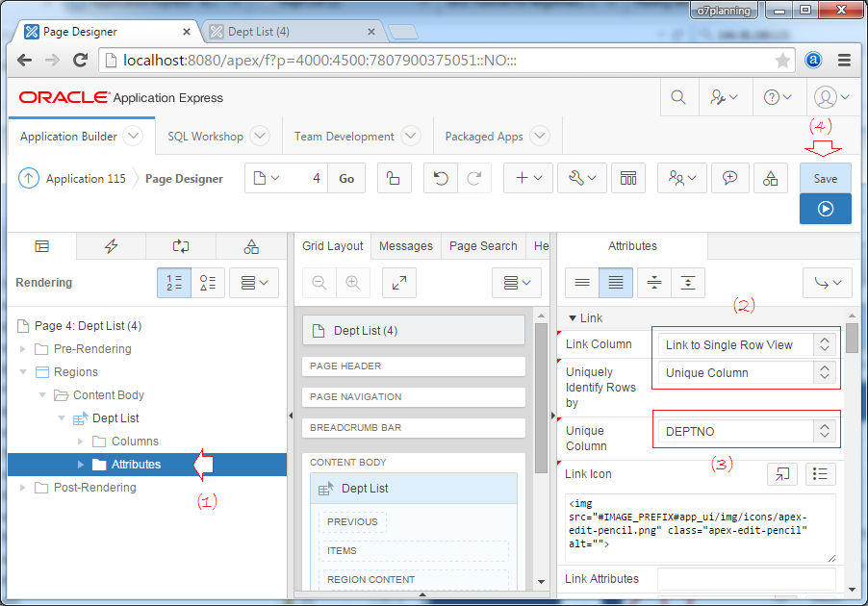868x606 pixels.
Task: Open the Link Column select list
Action: point(746,344)
